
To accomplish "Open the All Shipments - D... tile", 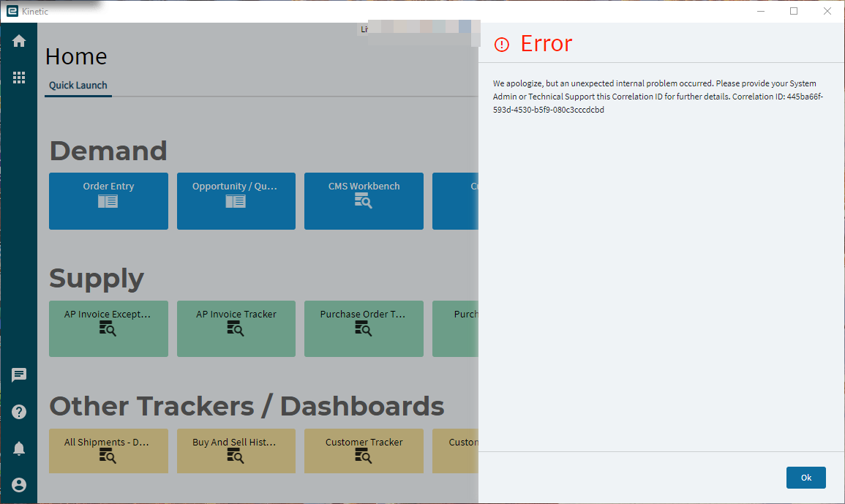I will pos(108,451).
